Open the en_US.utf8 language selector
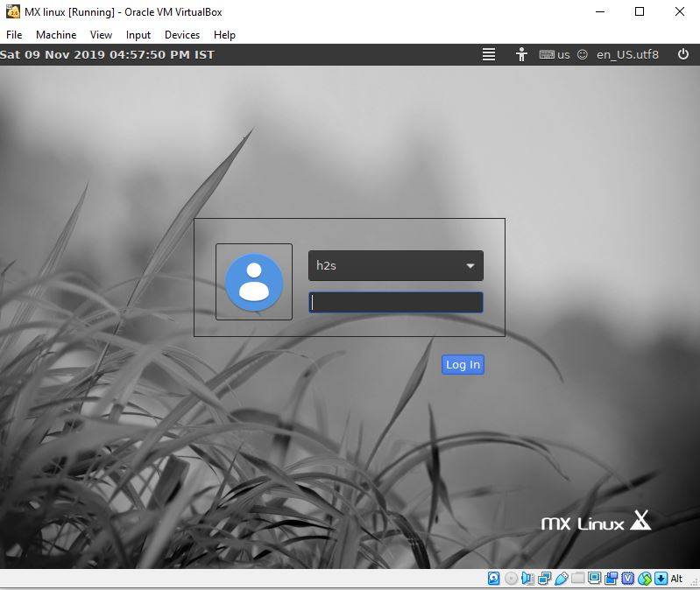Image resolution: width=700 pixels, height=590 pixels. click(627, 54)
